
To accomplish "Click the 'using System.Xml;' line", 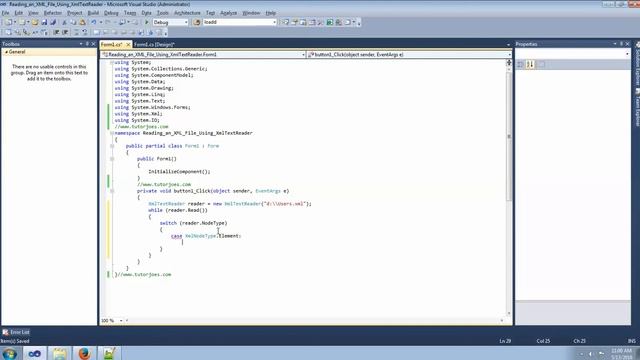I will [x=138, y=114].
